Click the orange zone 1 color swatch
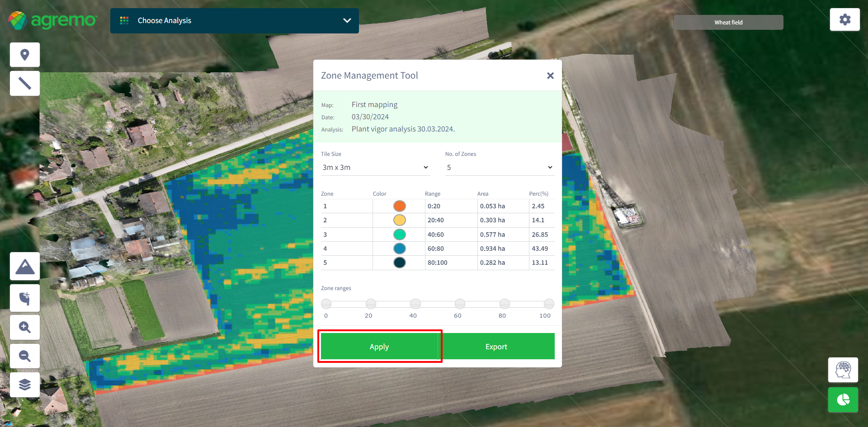 tap(399, 206)
